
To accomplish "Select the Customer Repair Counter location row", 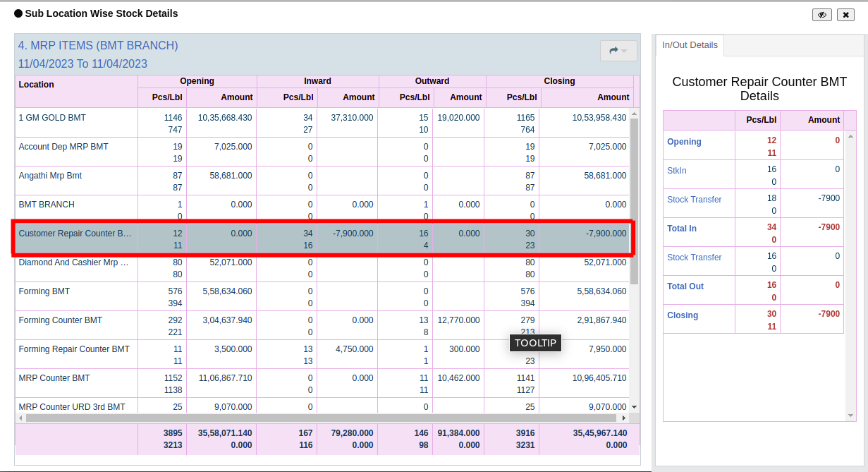I will tap(322, 238).
